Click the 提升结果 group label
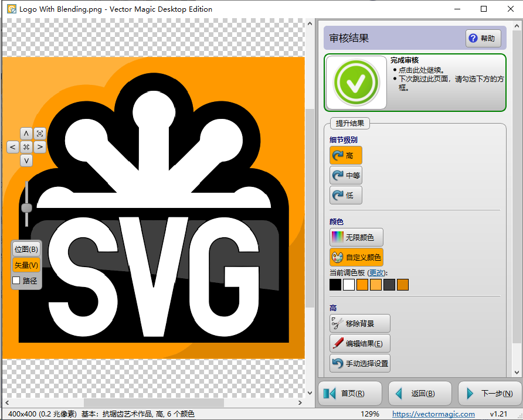Image resolution: width=523 pixels, height=420 pixels. (x=350, y=124)
